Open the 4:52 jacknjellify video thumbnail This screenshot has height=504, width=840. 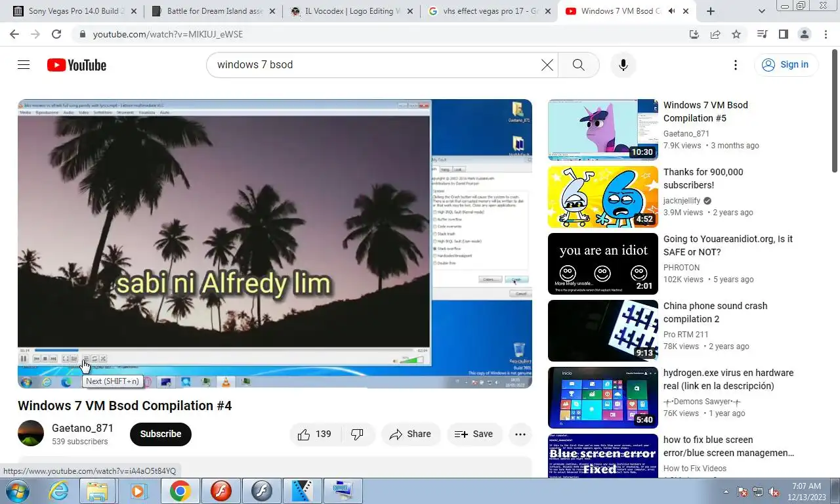coord(603,197)
